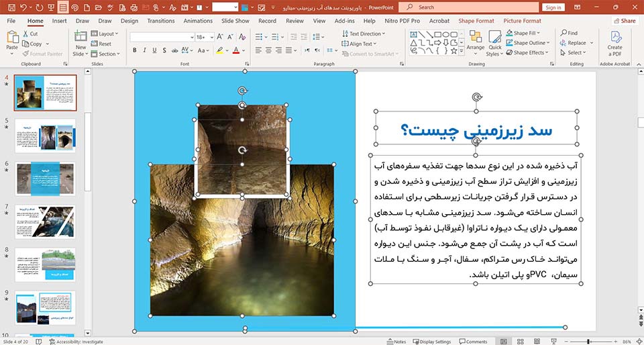Open Shape Outline dropdown

528,43
